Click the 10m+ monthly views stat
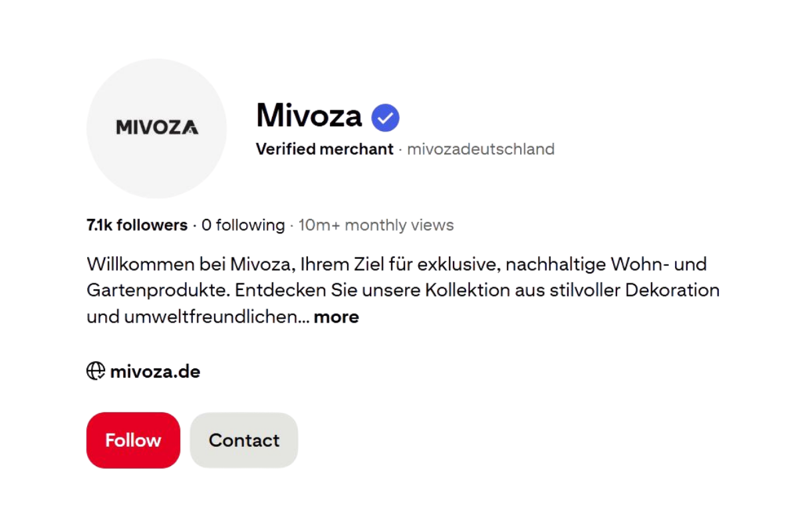The width and height of the screenshot is (798, 532). (376, 225)
